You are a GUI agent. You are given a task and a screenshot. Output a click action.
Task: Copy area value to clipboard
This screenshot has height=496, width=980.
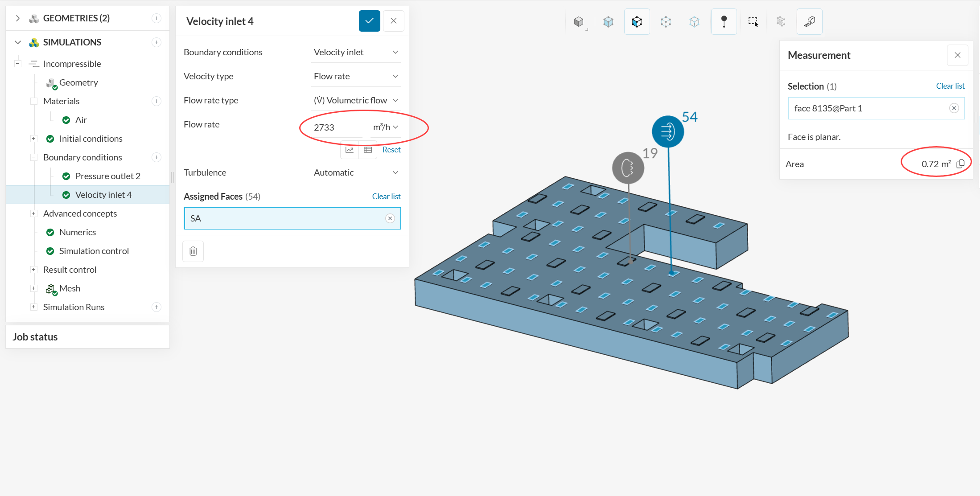tap(960, 164)
